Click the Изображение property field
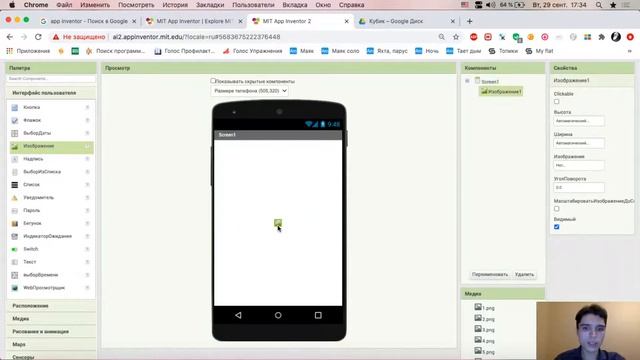The width and height of the screenshot is (640, 360). 579,165
